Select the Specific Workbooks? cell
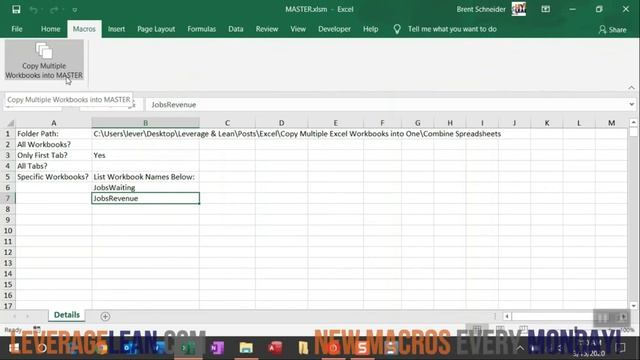The width and height of the screenshot is (640, 360). point(53,177)
